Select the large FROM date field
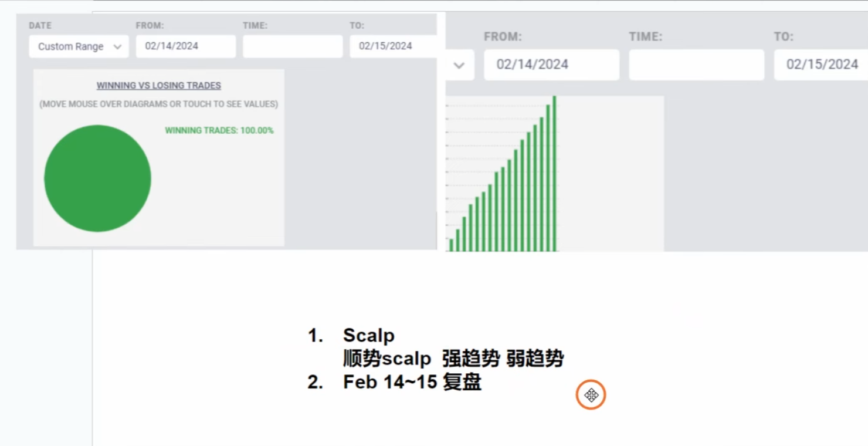Image resolution: width=868 pixels, height=446 pixels. tap(551, 65)
